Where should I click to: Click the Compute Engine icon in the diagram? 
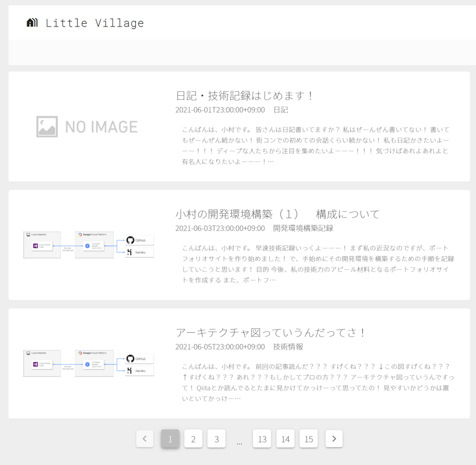pyautogui.click(x=88, y=246)
